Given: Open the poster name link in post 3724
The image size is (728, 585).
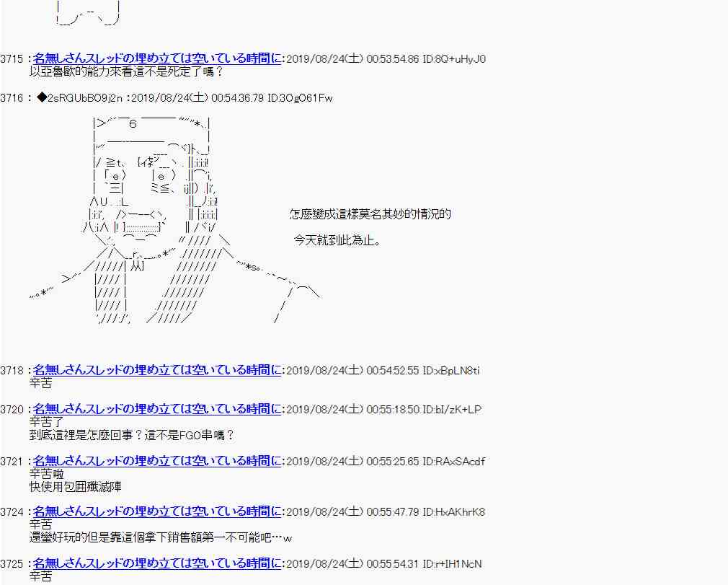Looking at the screenshot, I should click(157, 512).
